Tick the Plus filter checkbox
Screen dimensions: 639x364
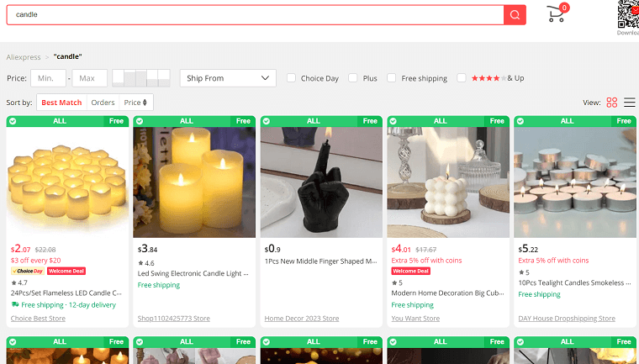click(353, 78)
